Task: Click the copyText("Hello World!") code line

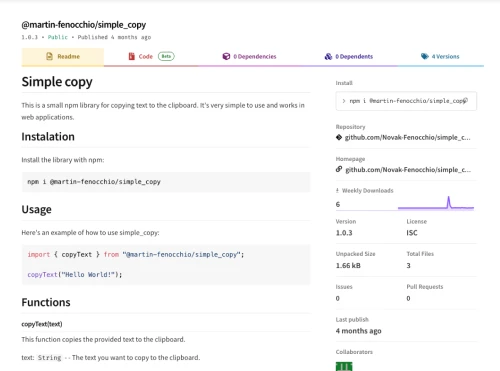Action: 75,275
